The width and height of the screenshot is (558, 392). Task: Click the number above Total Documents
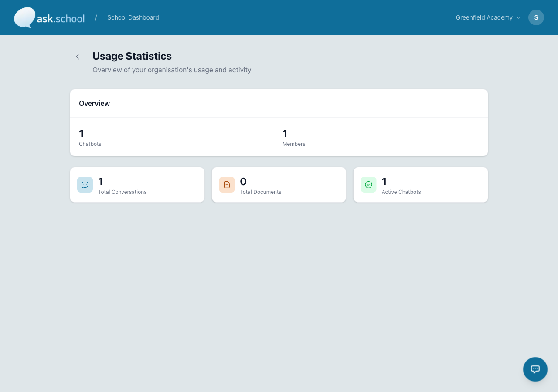tap(243, 182)
